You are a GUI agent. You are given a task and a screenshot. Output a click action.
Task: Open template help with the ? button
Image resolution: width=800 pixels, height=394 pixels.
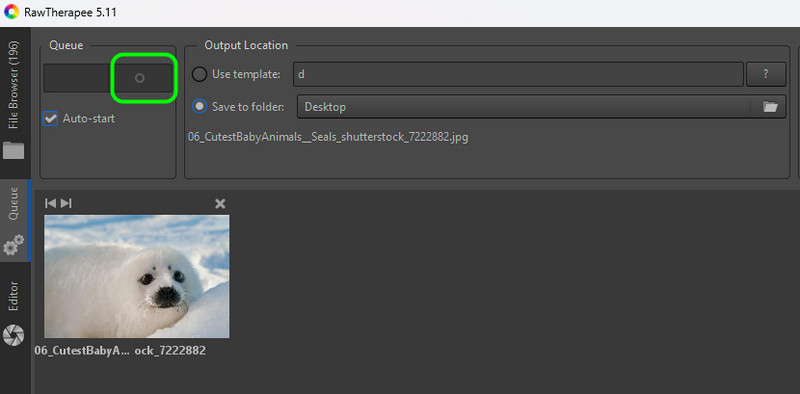766,75
